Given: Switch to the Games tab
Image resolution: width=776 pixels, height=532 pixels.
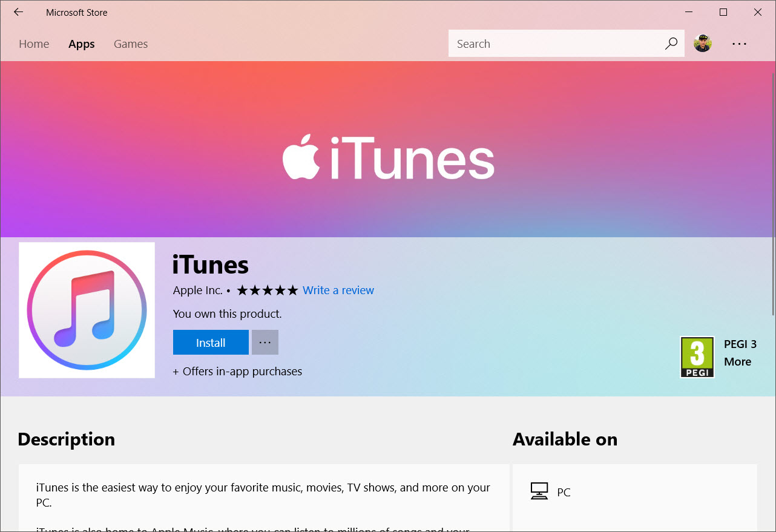Looking at the screenshot, I should [130, 43].
